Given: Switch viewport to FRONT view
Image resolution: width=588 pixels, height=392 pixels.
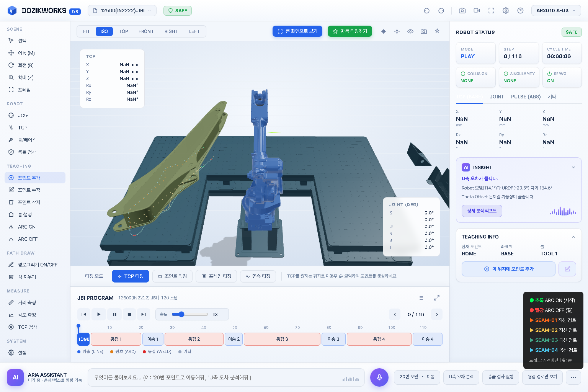Looking at the screenshot, I should 146,31.
